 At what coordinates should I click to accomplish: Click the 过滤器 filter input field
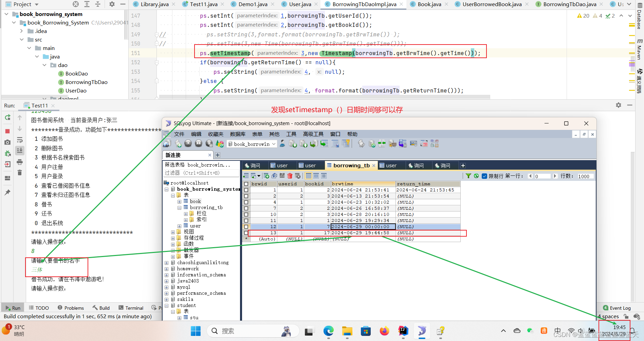pyautogui.click(x=202, y=173)
